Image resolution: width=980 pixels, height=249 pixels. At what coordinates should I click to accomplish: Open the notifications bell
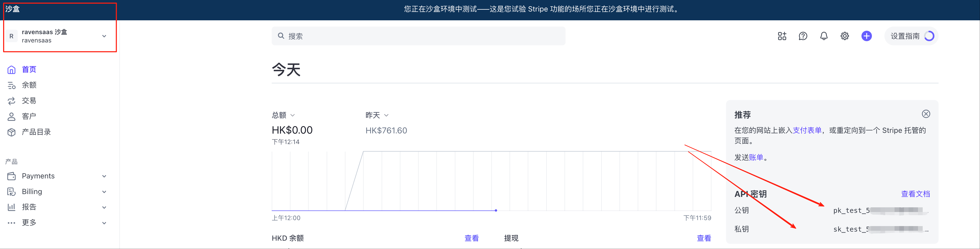click(x=824, y=36)
